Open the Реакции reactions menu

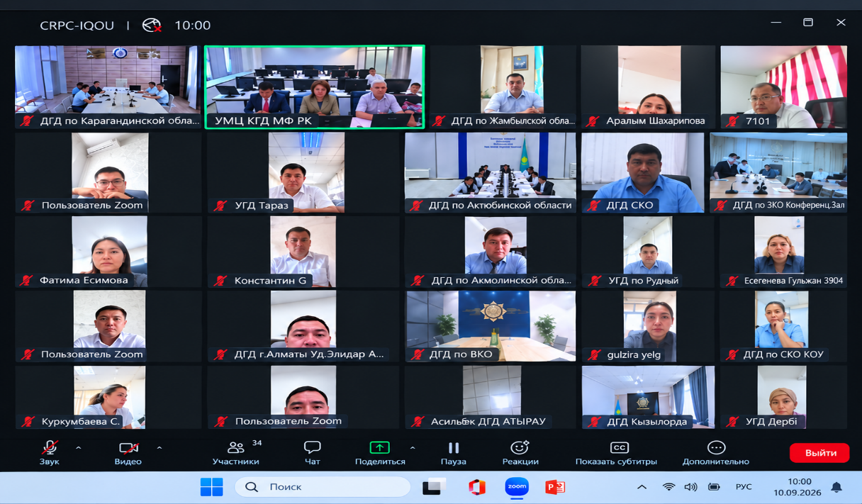click(x=520, y=453)
